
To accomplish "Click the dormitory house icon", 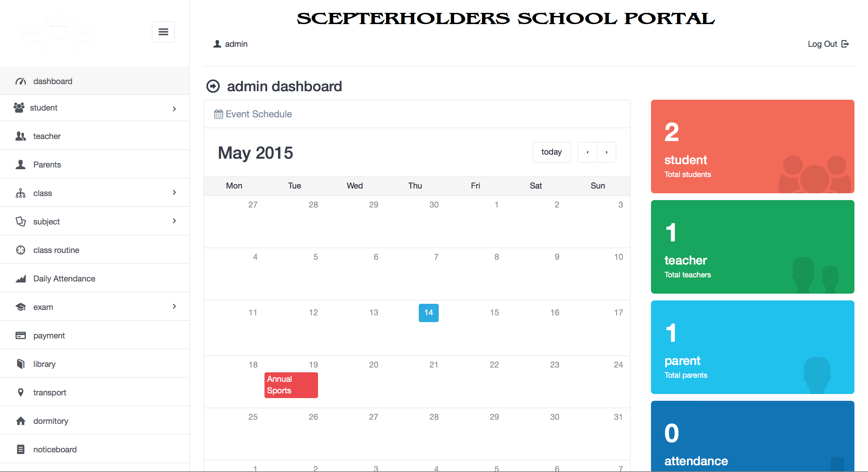I will click(21, 421).
